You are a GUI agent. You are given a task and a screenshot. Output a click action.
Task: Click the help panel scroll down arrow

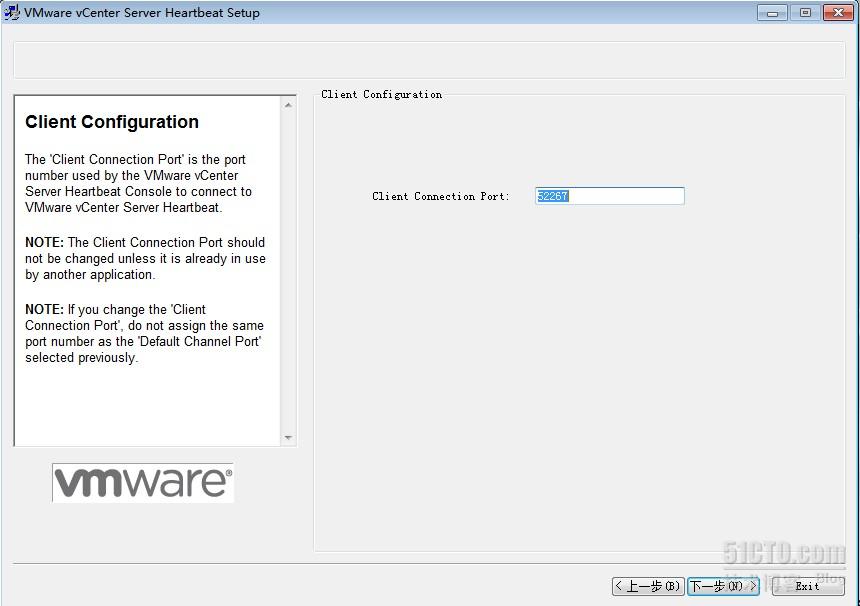[288, 438]
